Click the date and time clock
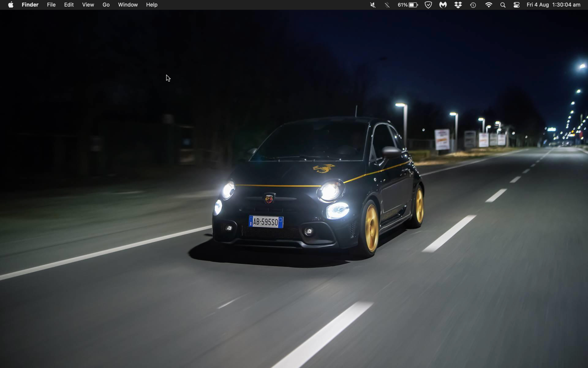Viewport: 588px width, 368px height. (553, 5)
